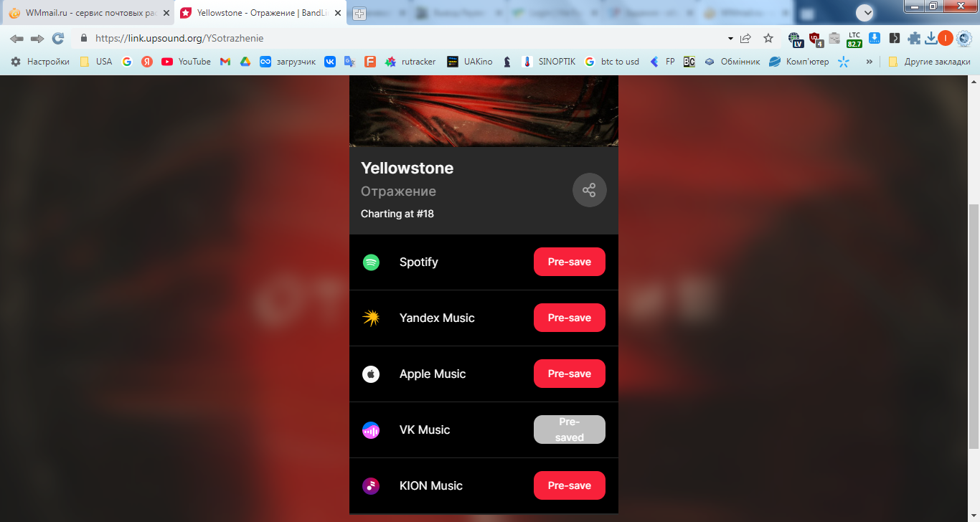The image size is (980, 522).
Task: Open the extensions puzzle icon
Action: (x=914, y=39)
